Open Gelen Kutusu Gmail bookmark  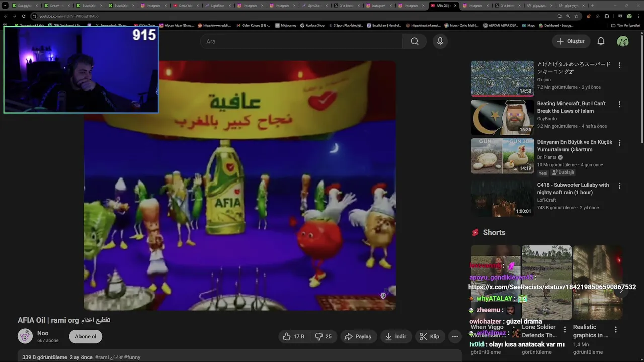tap(254, 25)
